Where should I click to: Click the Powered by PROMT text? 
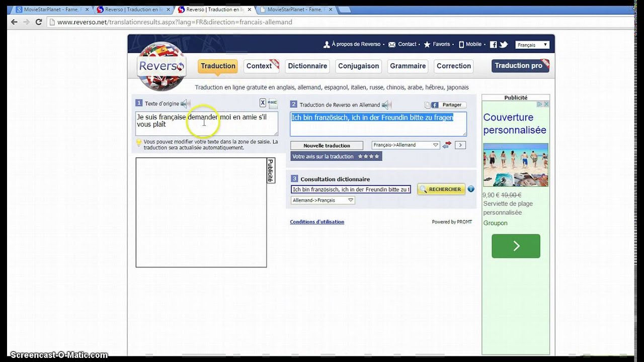coord(452,222)
